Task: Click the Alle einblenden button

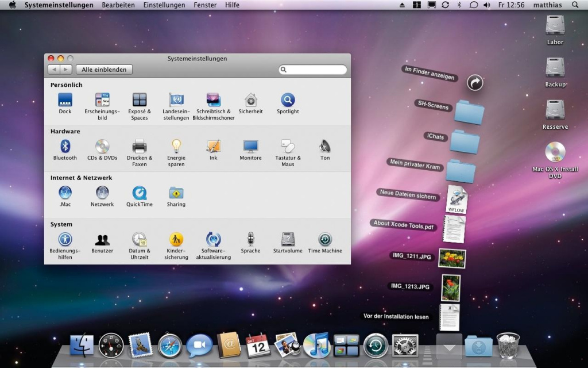Action: click(104, 70)
